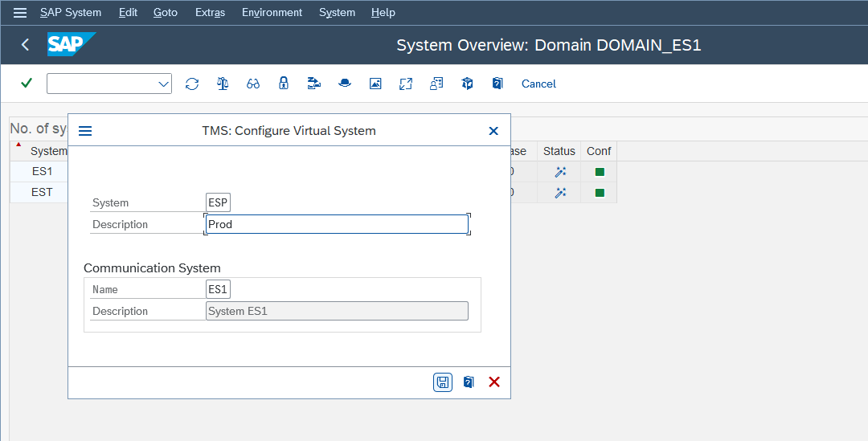Open the Edit menu
Viewport: 868px width, 441px height.
pos(128,12)
